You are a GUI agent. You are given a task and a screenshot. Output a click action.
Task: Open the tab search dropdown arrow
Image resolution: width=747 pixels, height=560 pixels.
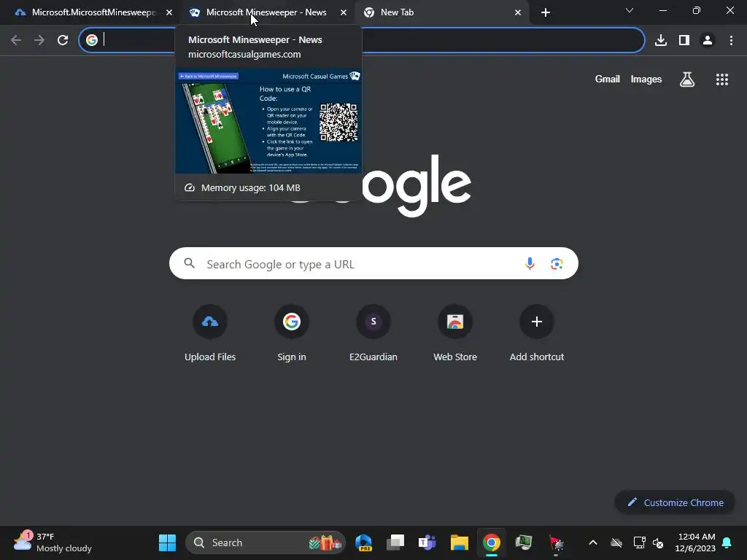point(630,10)
